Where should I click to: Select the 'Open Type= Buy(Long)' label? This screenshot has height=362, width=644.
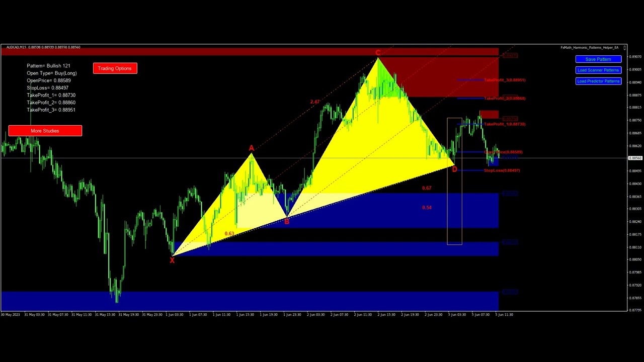point(52,73)
